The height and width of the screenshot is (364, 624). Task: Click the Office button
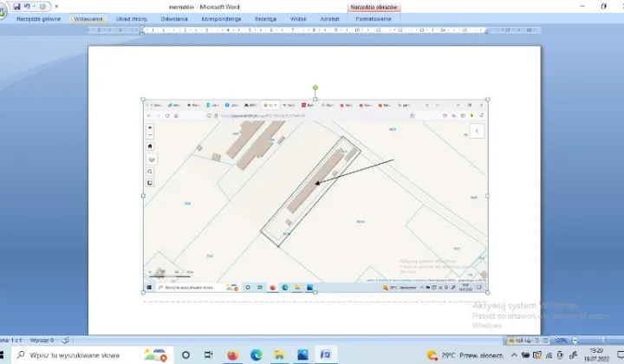coord(3,12)
